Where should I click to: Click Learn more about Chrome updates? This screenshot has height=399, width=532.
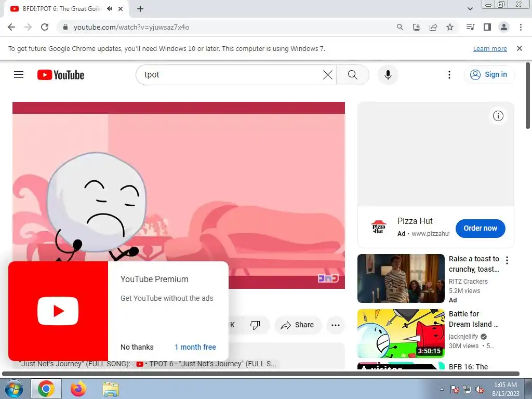point(490,48)
